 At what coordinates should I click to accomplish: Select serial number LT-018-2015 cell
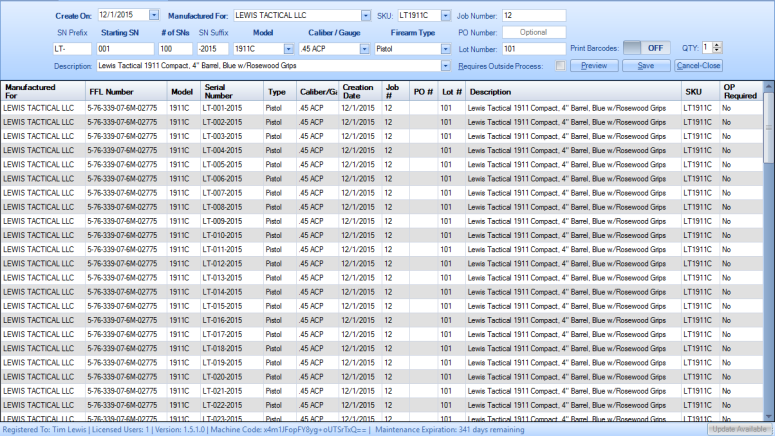tap(231, 349)
